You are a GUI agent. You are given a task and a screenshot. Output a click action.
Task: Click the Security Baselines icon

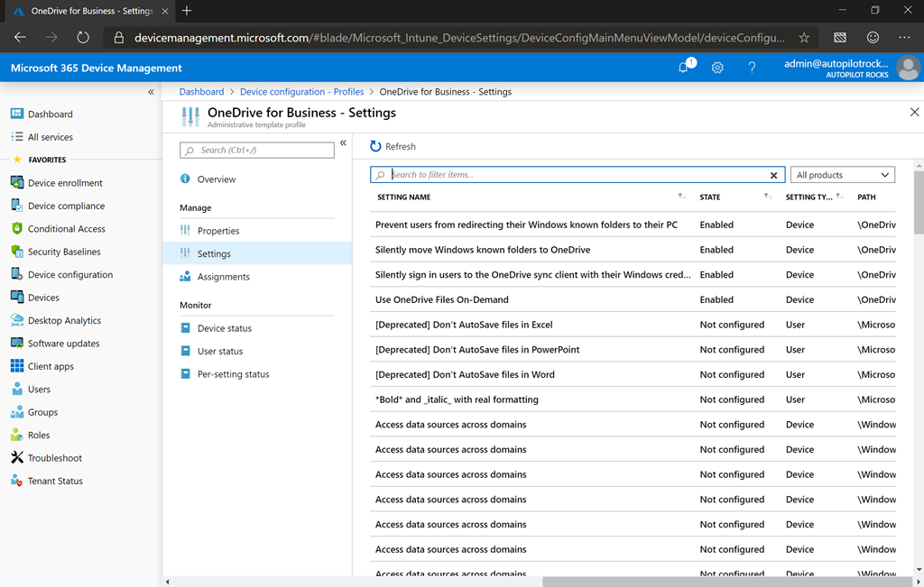[x=14, y=252]
